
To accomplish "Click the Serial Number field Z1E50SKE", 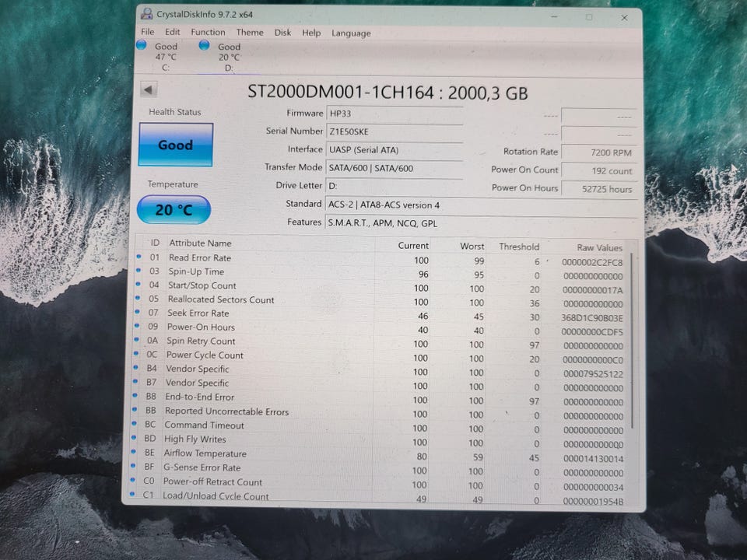I will (x=395, y=132).
